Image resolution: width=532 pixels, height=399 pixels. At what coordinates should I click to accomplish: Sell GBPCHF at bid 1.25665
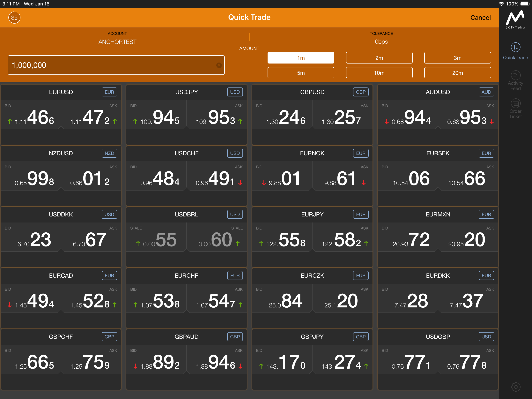coord(31,359)
